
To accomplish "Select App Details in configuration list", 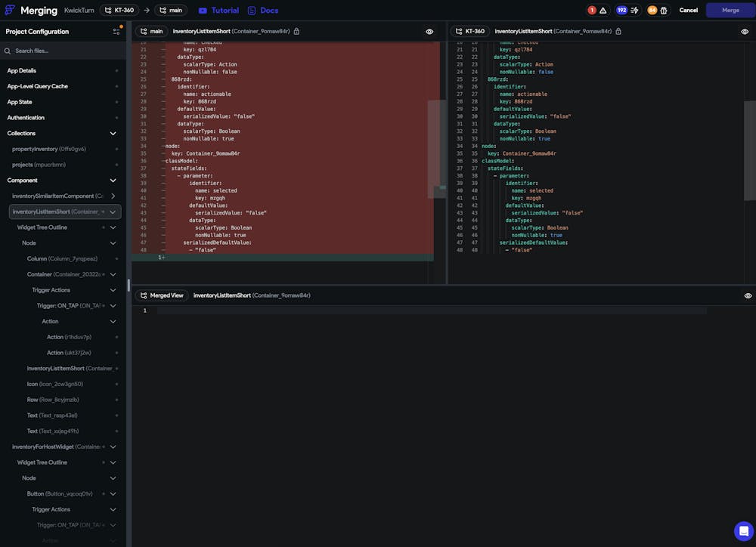I will pyautogui.click(x=22, y=70).
